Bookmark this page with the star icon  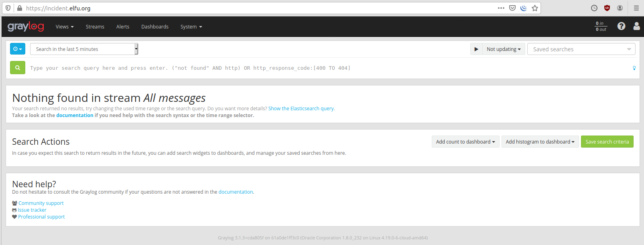click(535, 8)
